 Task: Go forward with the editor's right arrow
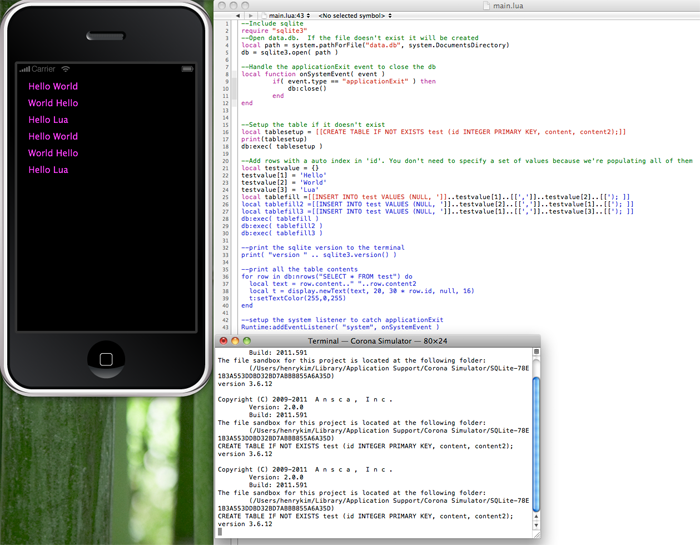click(x=250, y=16)
